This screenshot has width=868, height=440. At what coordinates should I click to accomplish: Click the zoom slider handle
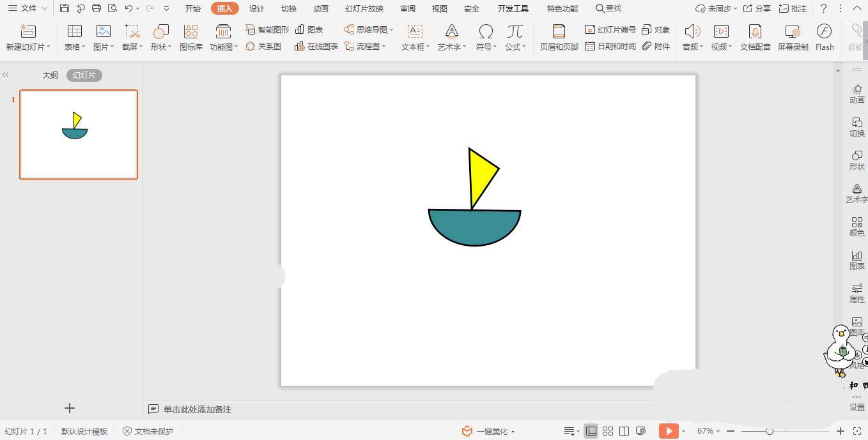tap(770, 431)
